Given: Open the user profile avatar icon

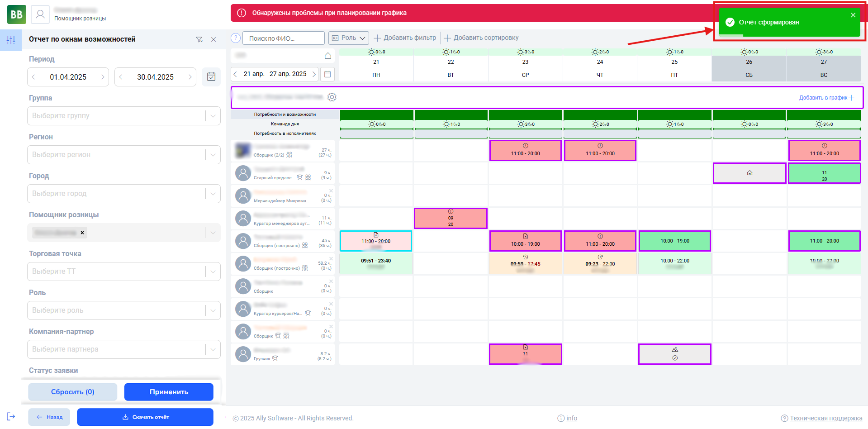Looking at the screenshot, I should [x=40, y=14].
